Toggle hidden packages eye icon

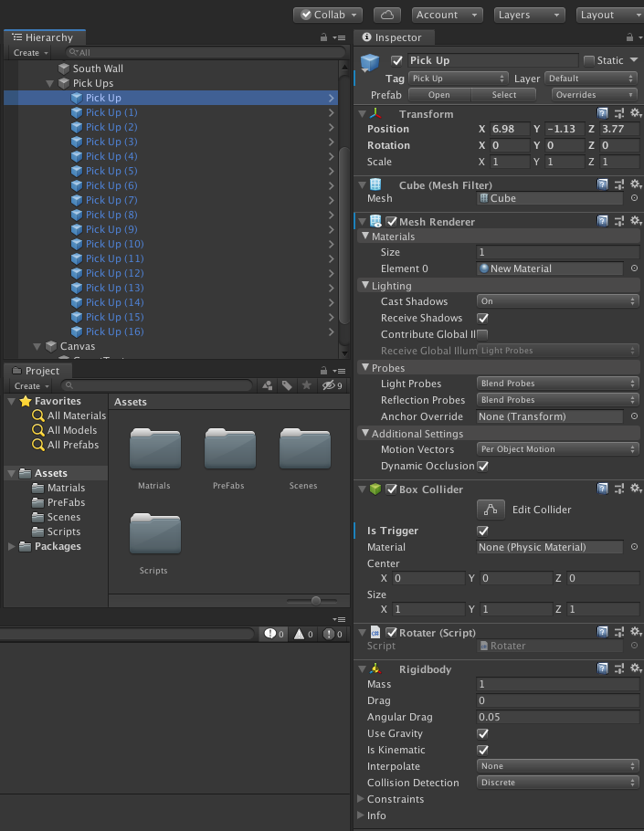click(333, 385)
